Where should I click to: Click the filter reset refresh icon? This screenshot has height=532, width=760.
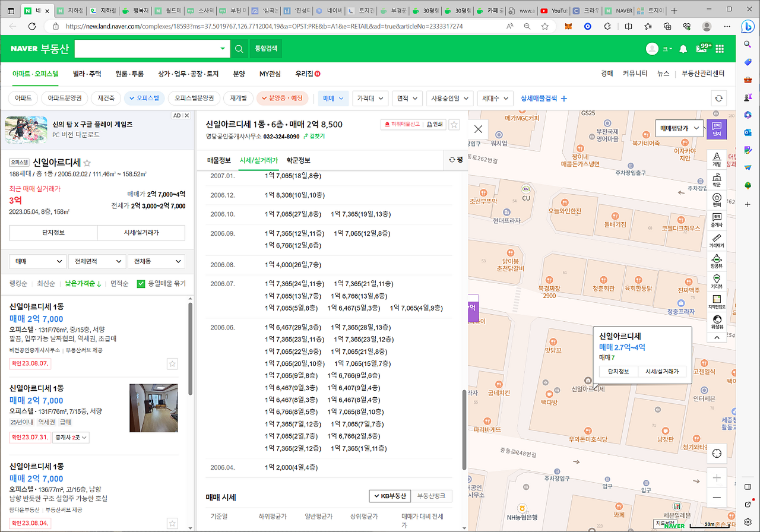[x=719, y=99]
